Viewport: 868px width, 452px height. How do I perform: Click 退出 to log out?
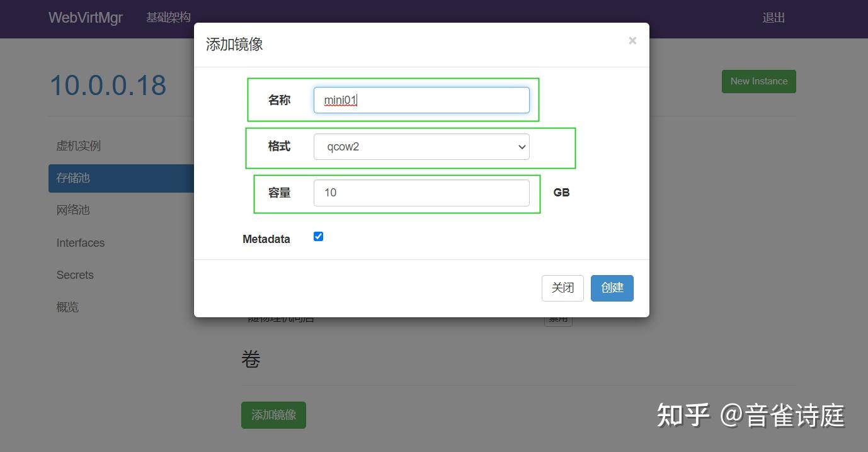point(773,18)
